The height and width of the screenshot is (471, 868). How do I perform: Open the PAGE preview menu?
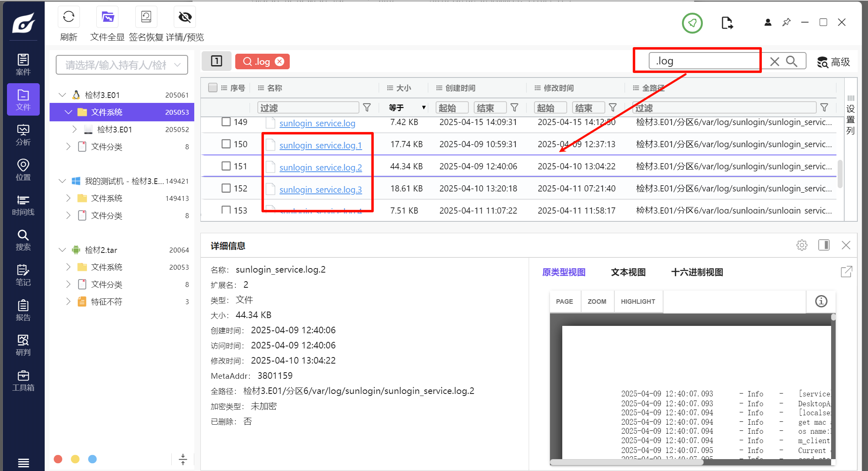565,302
